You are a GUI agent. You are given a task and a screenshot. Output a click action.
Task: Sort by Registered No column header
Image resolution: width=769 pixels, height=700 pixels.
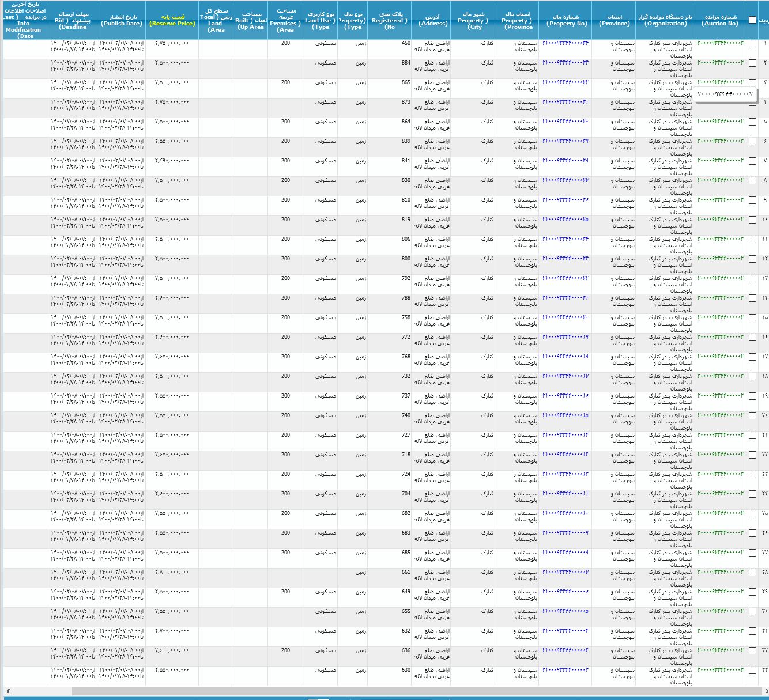tap(389, 20)
